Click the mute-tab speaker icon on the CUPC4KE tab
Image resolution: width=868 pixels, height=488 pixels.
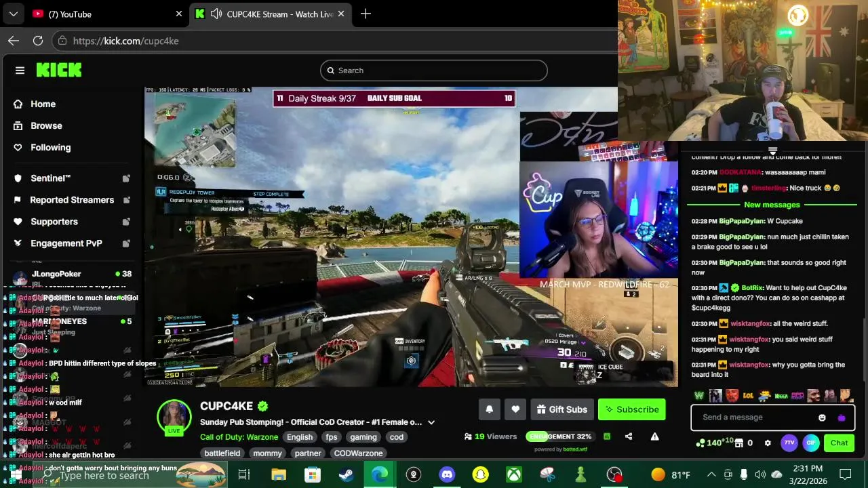click(x=216, y=14)
